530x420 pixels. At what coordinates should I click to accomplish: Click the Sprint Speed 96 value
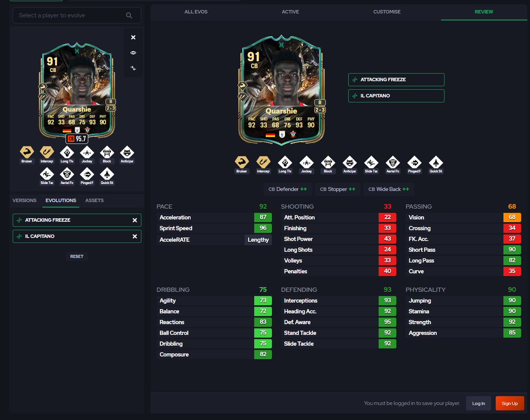(263, 228)
